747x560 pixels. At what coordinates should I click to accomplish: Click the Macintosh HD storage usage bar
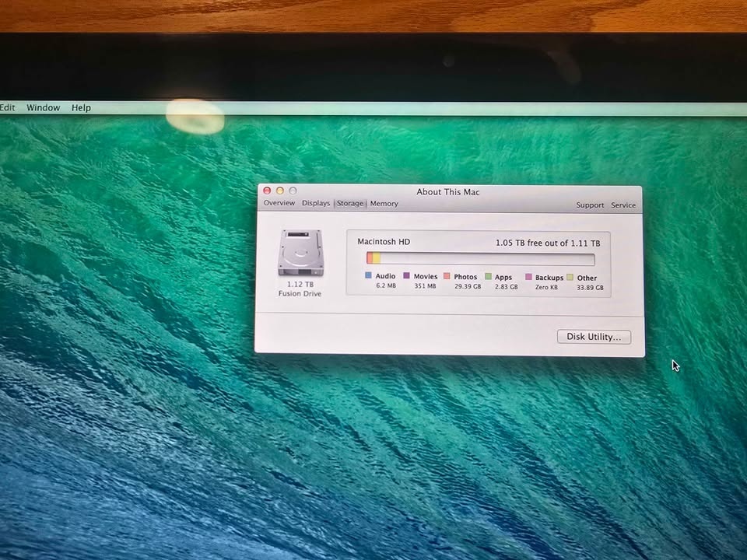click(x=480, y=258)
